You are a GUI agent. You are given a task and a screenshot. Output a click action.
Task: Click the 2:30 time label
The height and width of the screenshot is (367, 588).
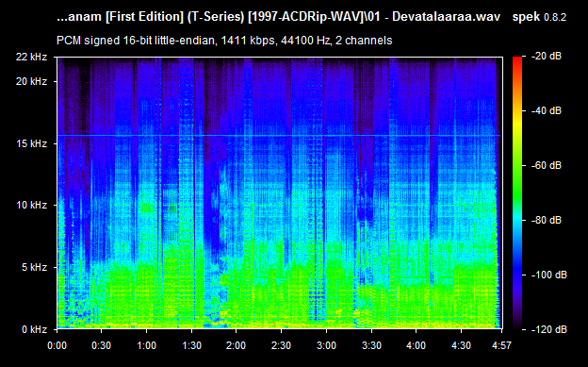tap(281, 345)
